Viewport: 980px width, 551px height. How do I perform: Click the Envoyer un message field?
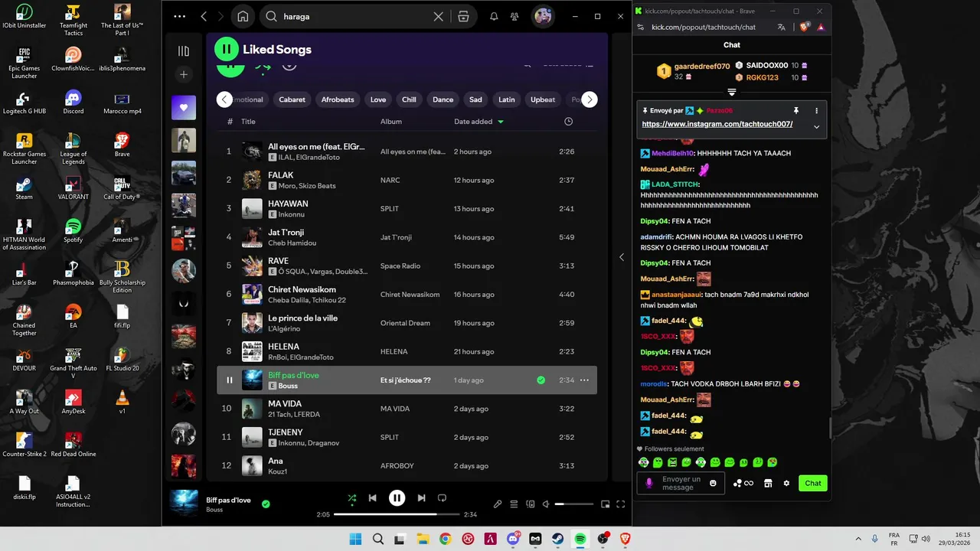coord(681,483)
